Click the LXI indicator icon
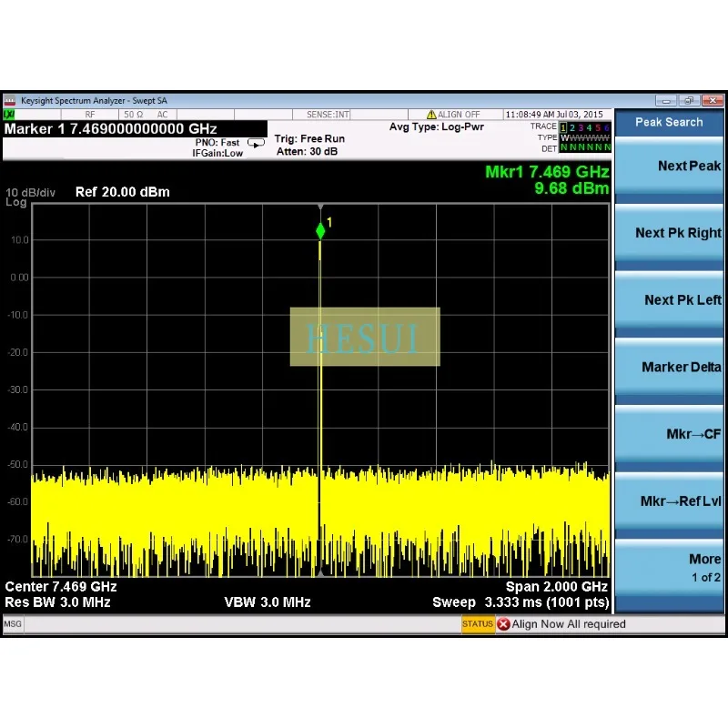 point(9,115)
